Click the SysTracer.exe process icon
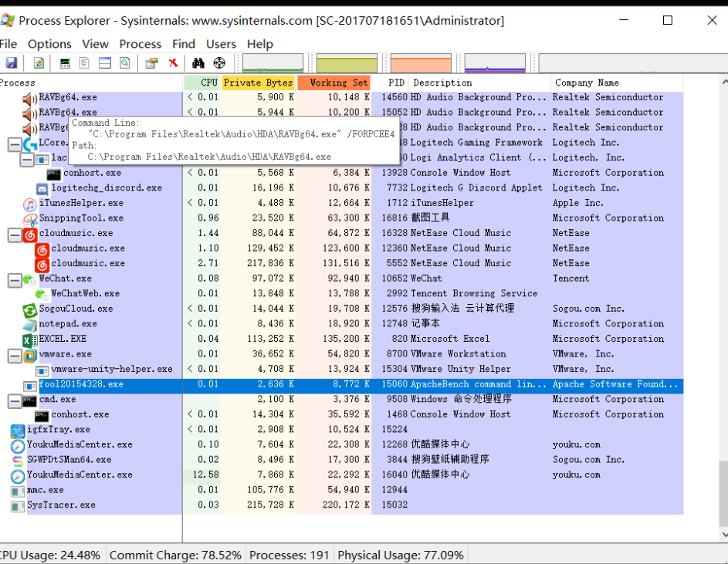Image resolution: width=728 pixels, height=564 pixels. 18,506
